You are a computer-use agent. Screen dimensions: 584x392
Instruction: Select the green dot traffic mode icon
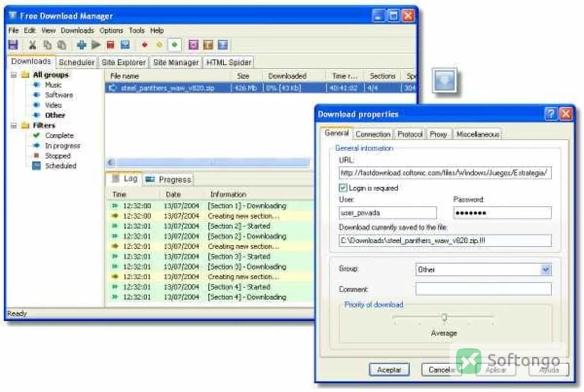click(174, 45)
